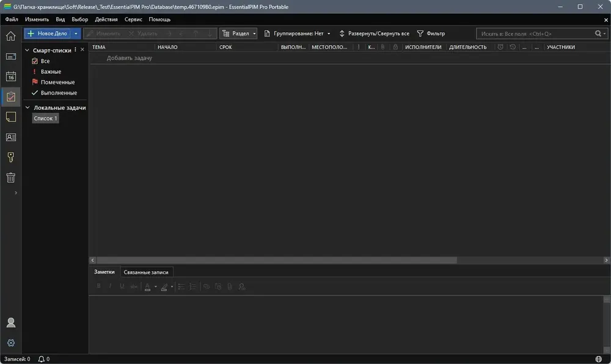
Task: Click Развернуть/Свернуть все button
Action: 374,34
